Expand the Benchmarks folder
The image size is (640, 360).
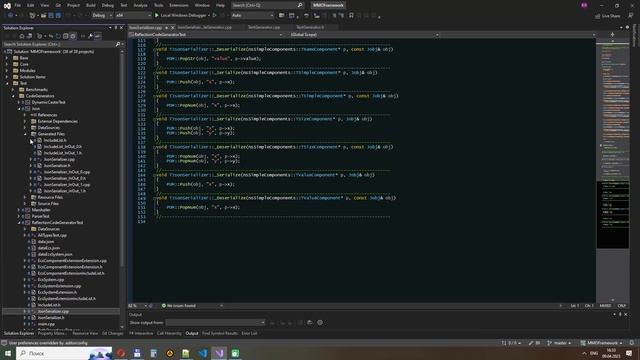pyautogui.click(x=13, y=89)
